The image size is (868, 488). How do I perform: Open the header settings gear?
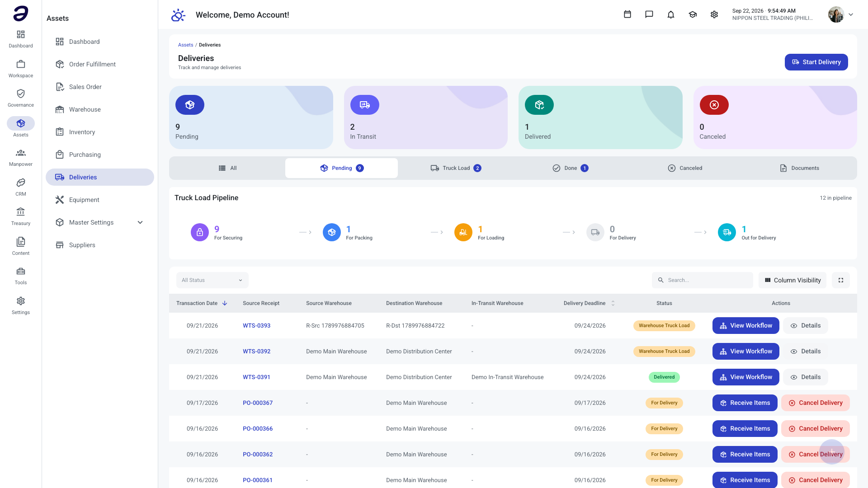(x=714, y=14)
